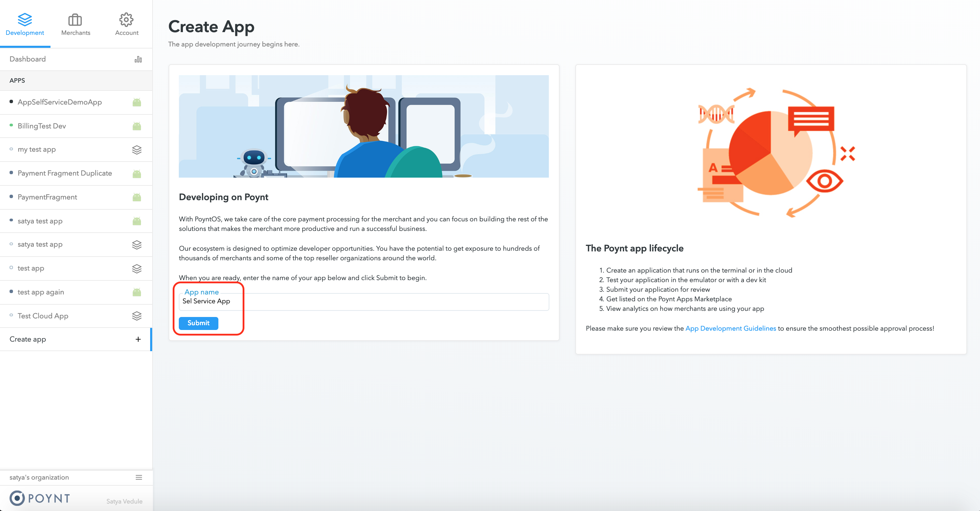Viewport: 980px width, 511px height.
Task: Select the Merchants tab
Action: (75, 25)
